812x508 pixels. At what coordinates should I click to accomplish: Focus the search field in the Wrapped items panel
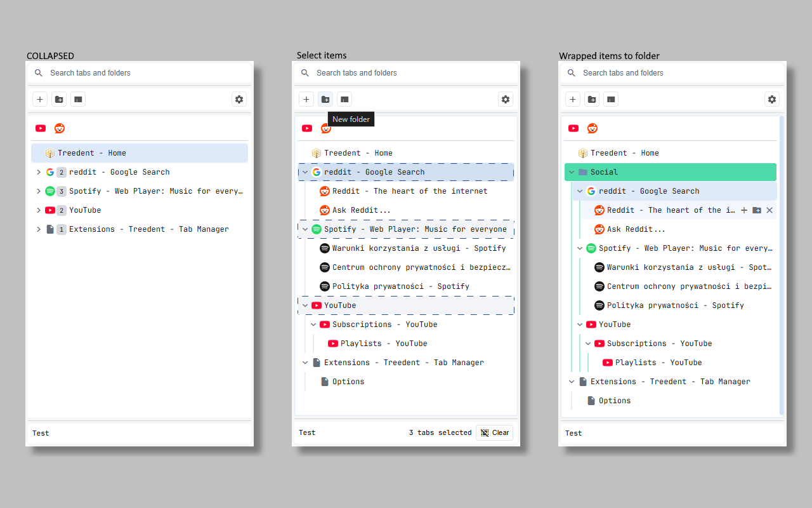tap(672, 73)
